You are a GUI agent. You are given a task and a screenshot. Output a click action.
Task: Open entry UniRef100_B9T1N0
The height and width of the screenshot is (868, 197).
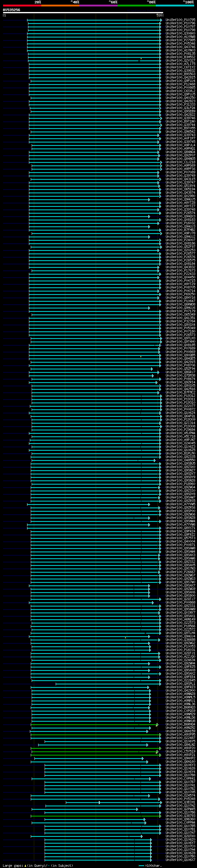(x=180, y=122)
